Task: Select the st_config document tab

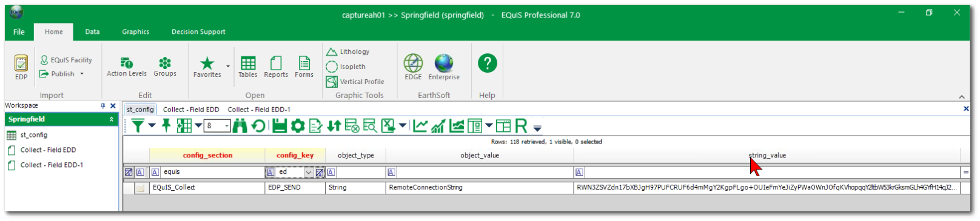Action: pyautogui.click(x=140, y=110)
